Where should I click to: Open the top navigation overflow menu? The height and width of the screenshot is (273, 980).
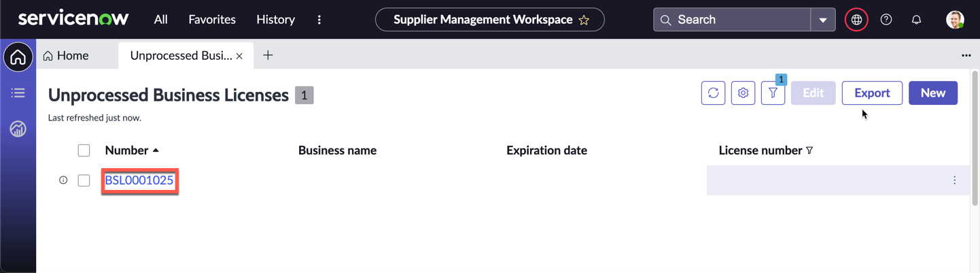319,20
